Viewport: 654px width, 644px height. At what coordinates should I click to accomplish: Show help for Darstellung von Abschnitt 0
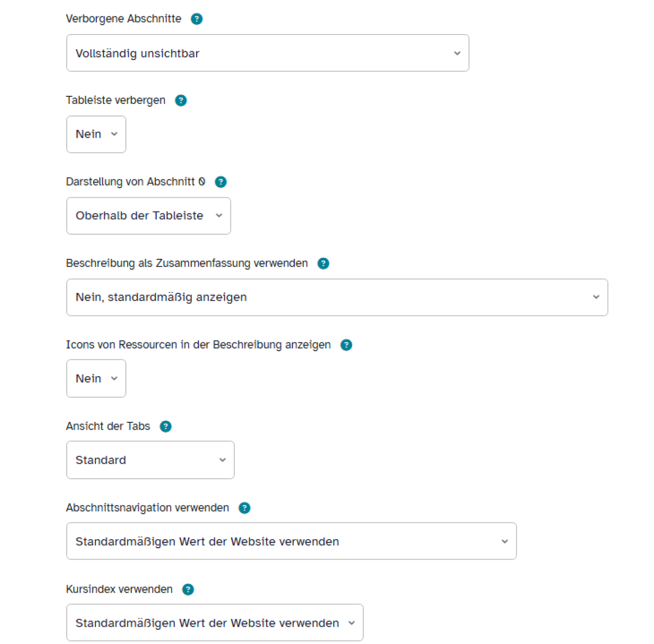[221, 182]
